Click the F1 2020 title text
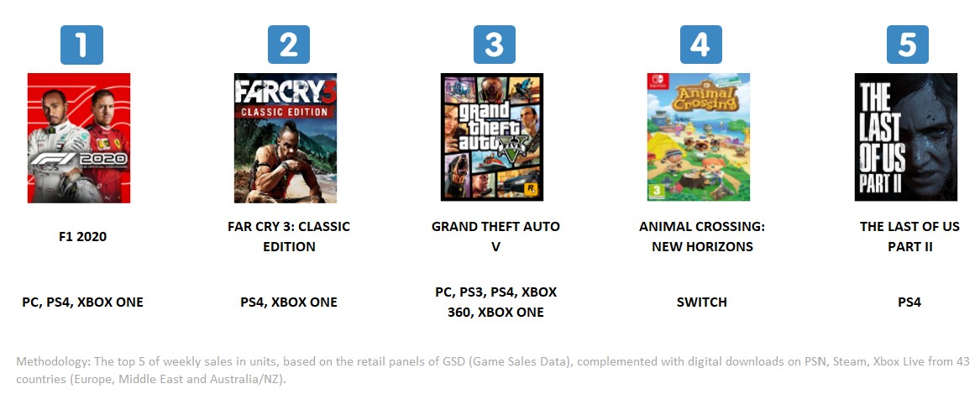 coord(82,237)
